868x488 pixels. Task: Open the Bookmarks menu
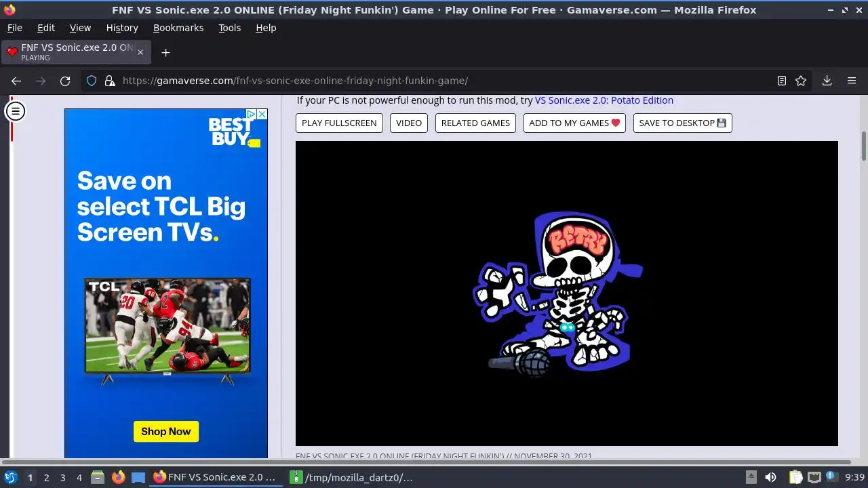click(x=178, y=28)
